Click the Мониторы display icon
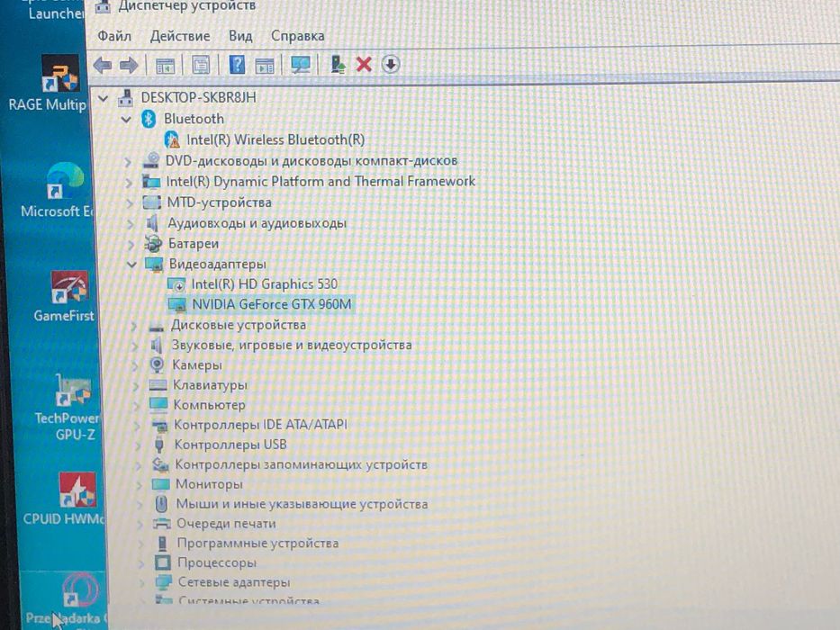This screenshot has height=630, width=840. tap(161, 484)
